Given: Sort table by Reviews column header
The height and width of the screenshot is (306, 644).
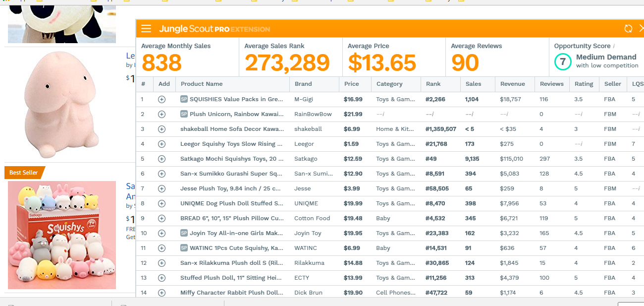Looking at the screenshot, I should (x=552, y=84).
